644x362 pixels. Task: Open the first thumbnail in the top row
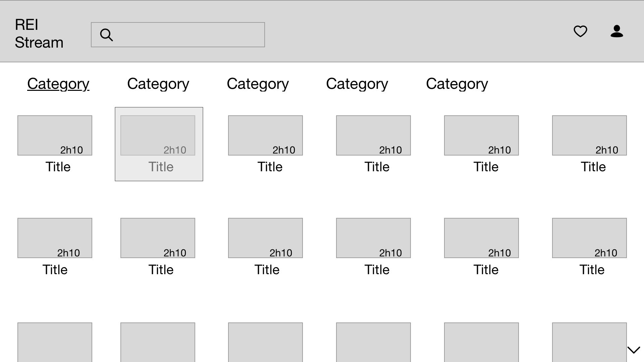55,135
